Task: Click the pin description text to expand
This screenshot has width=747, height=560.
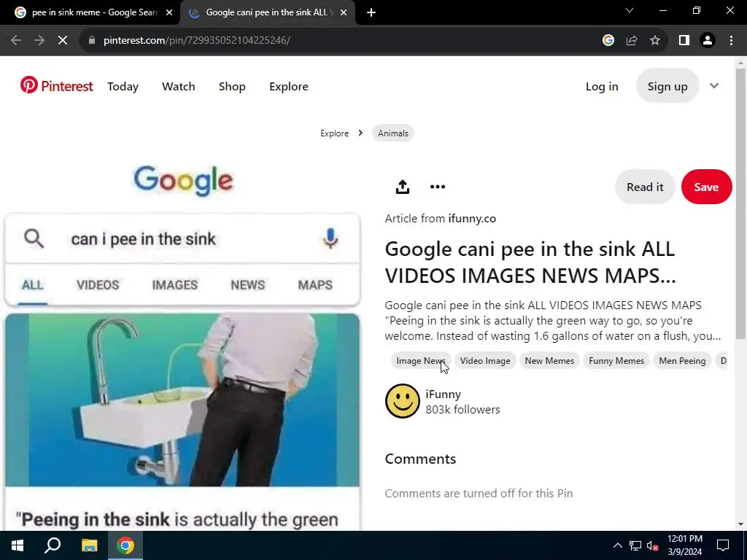Action: [553, 321]
